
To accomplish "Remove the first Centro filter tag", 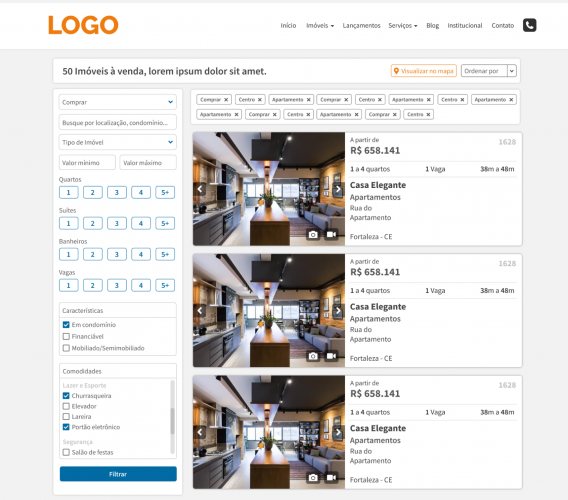I will pyautogui.click(x=260, y=100).
